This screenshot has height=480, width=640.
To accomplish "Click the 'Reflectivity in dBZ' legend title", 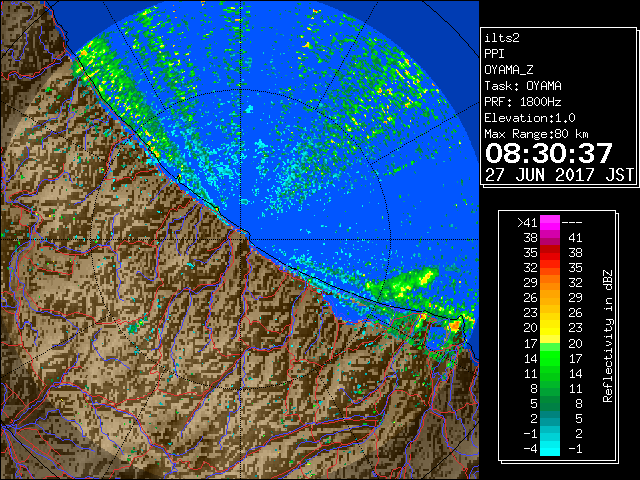I will coord(608,336).
